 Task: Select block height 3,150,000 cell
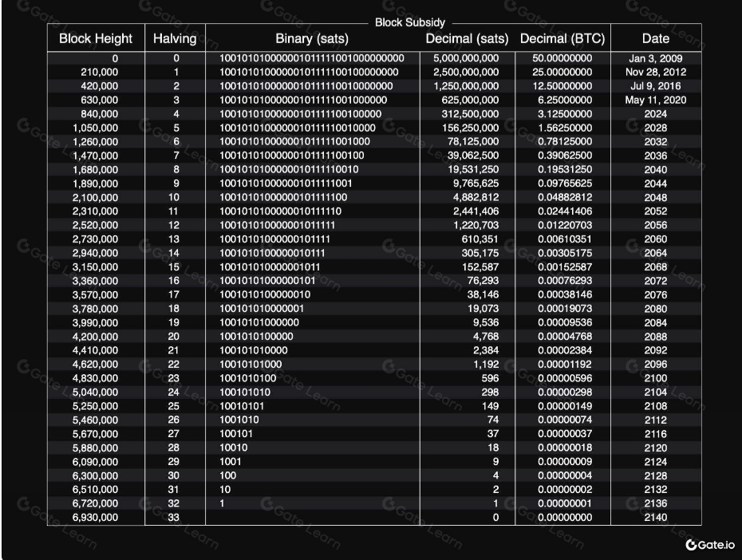pyautogui.click(x=95, y=267)
